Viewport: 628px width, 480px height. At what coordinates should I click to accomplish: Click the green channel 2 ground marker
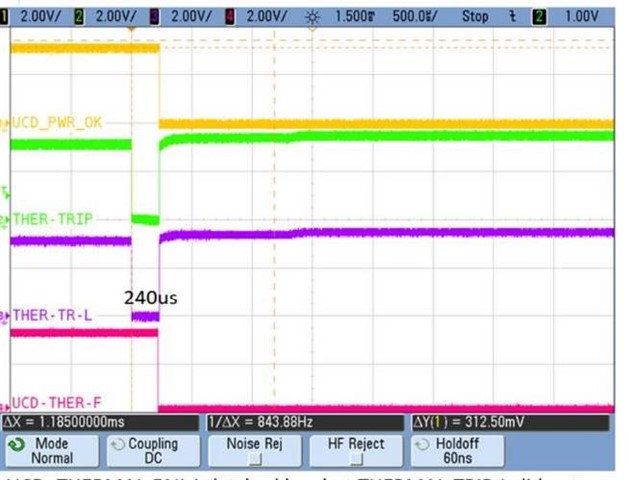(4, 221)
